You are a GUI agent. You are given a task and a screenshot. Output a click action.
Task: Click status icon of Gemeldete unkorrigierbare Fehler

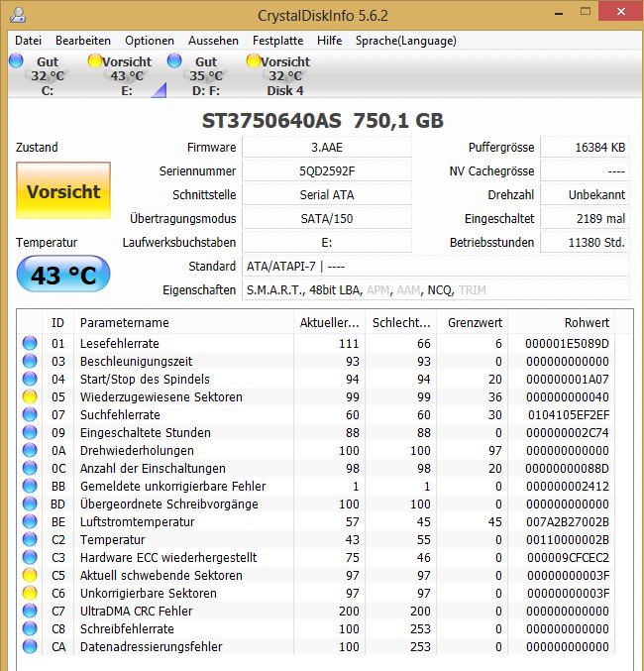pyautogui.click(x=30, y=486)
